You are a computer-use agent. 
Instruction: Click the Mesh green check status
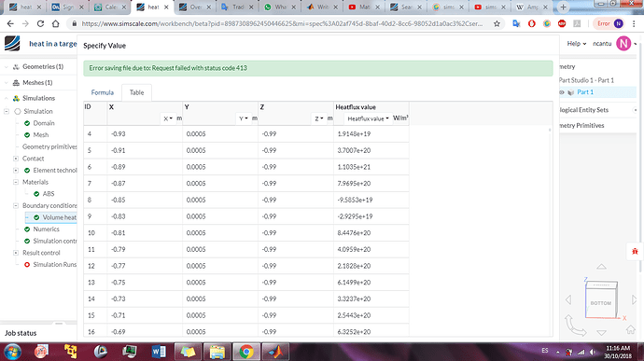(x=27, y=134)
